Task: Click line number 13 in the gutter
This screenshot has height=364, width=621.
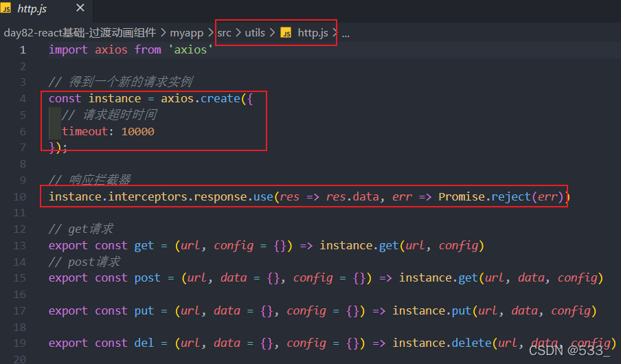Action: coord(19,246)
